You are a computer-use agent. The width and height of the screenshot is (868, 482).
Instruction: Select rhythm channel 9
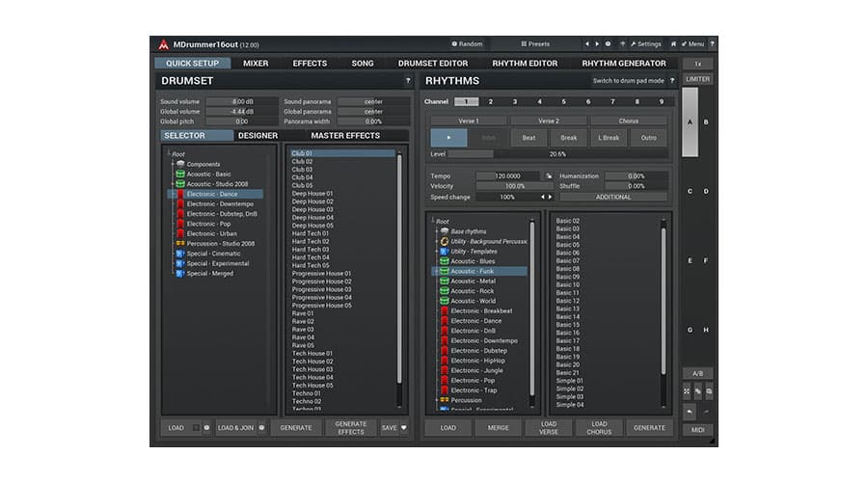coord(662,102)
